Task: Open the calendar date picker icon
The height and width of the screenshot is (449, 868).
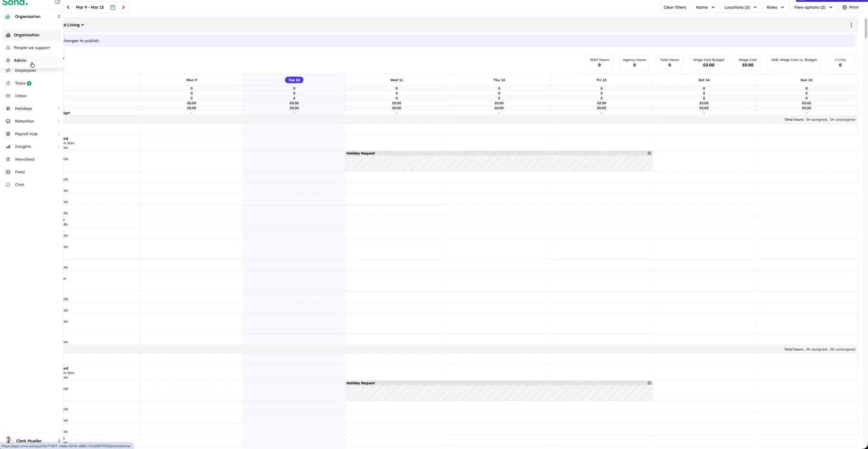Action: (113, 7)
